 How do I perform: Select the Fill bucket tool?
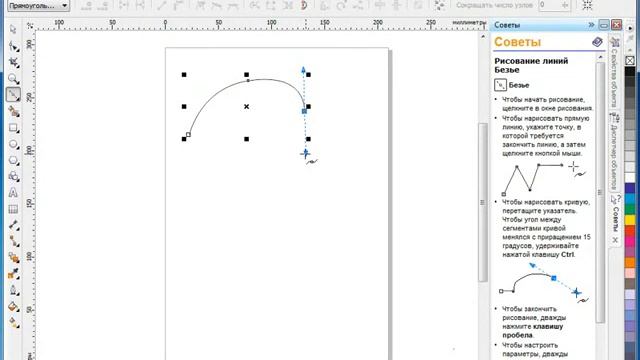click(13, 307)
